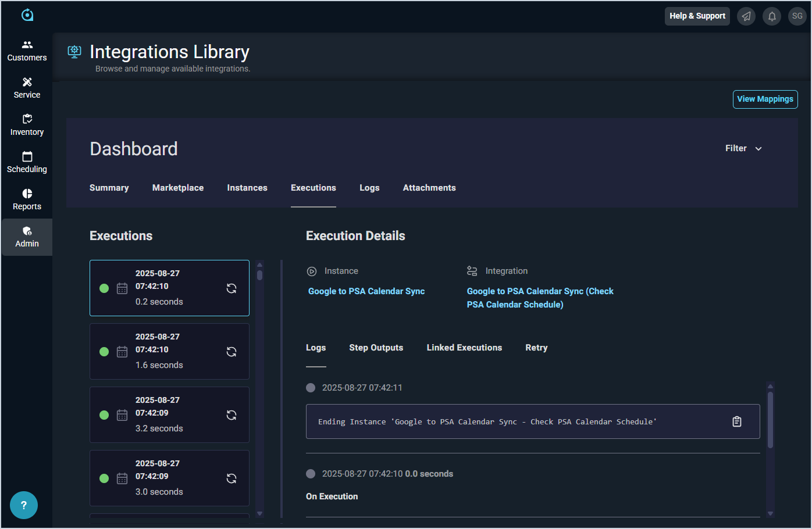Open the blue help question mark bubble
Image resolution: width=812 pixels, height=529 pixels.
point(24,505)
